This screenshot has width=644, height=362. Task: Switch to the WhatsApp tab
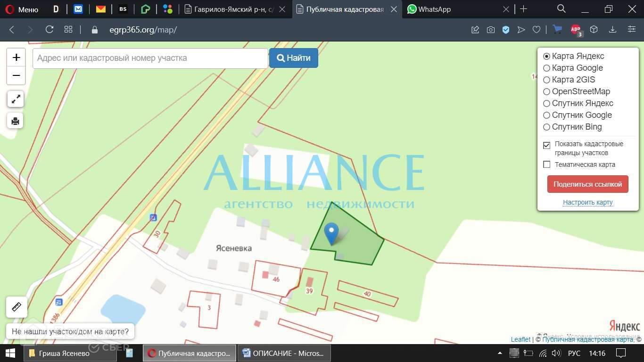[x=458, y=9]
